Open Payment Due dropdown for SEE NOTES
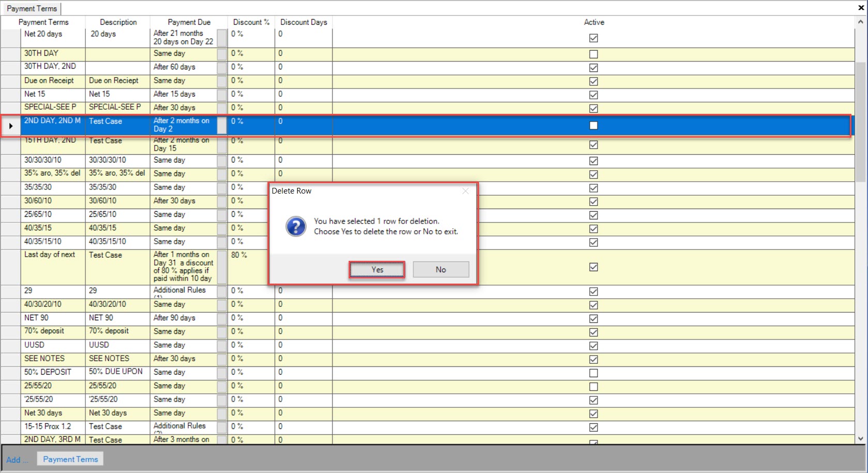Image resolution: width=868 pixels, height=473 pixels. coord(222,359)
